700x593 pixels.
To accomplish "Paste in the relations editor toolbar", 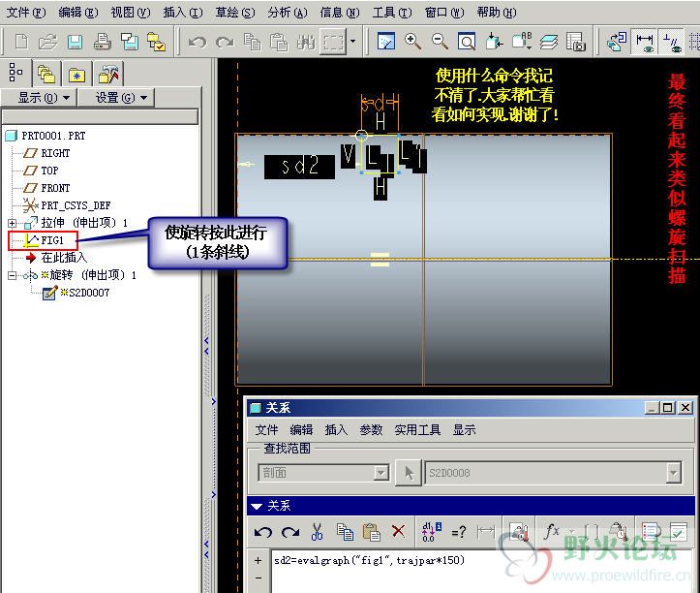I will point(372,532).
